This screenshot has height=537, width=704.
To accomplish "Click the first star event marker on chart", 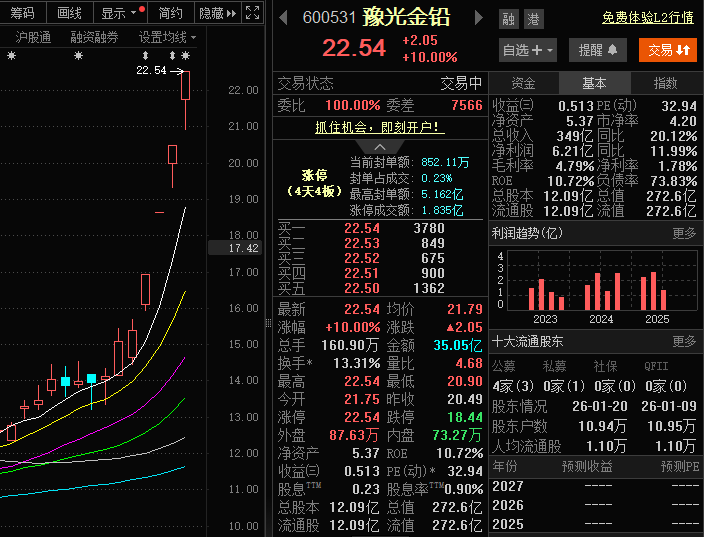I will click(12, 56).
